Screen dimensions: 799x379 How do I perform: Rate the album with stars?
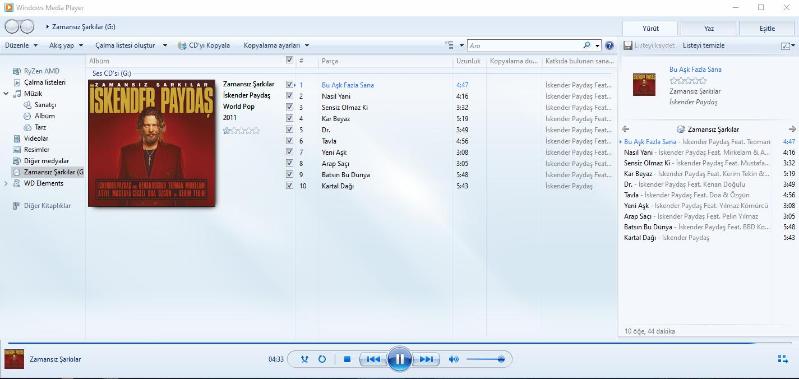(x=242, y=130)
